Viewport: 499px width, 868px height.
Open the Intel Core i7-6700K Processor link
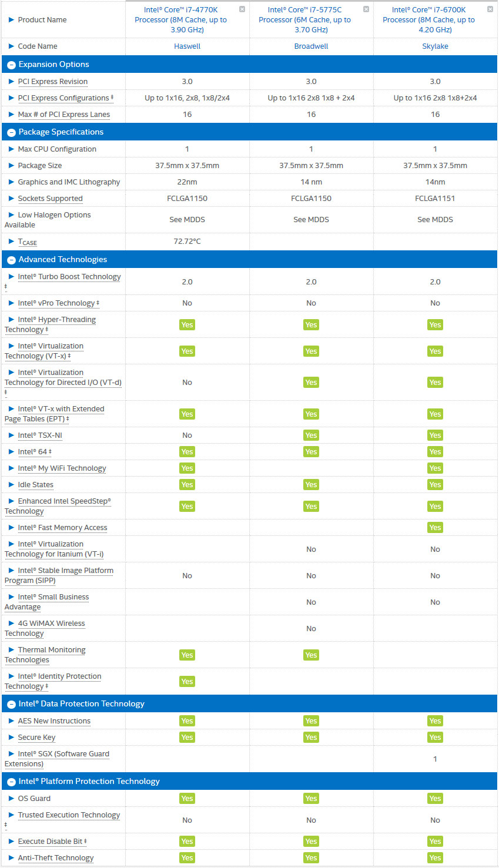(429, 19)
